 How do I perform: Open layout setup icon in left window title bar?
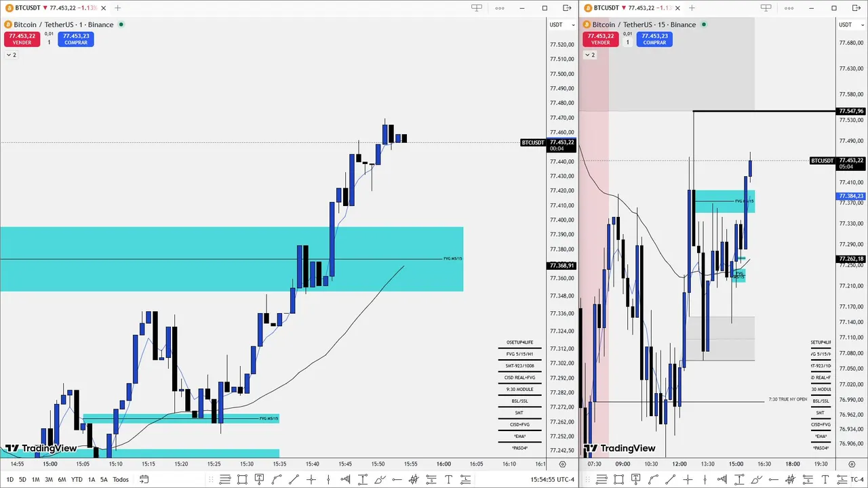(x=477, y=8)
